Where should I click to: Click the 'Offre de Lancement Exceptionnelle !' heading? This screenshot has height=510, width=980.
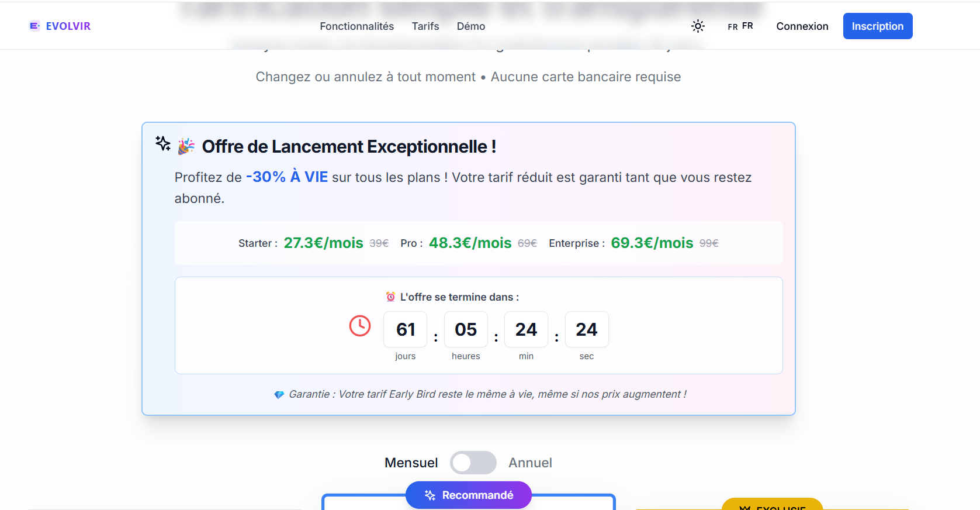click(349, 146)
